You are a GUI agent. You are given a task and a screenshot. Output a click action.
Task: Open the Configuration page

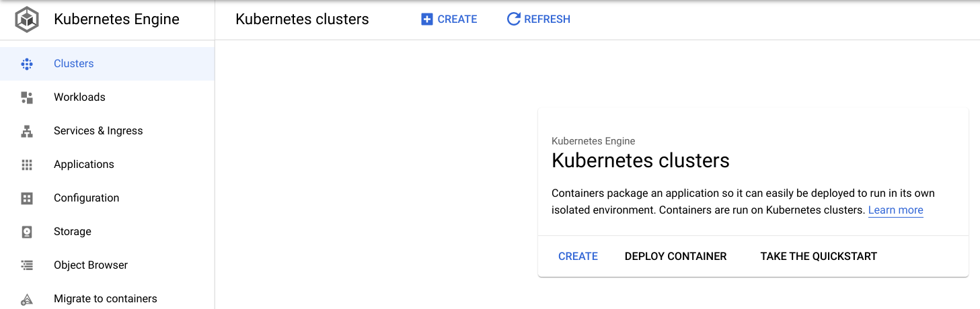coord(108,198)
